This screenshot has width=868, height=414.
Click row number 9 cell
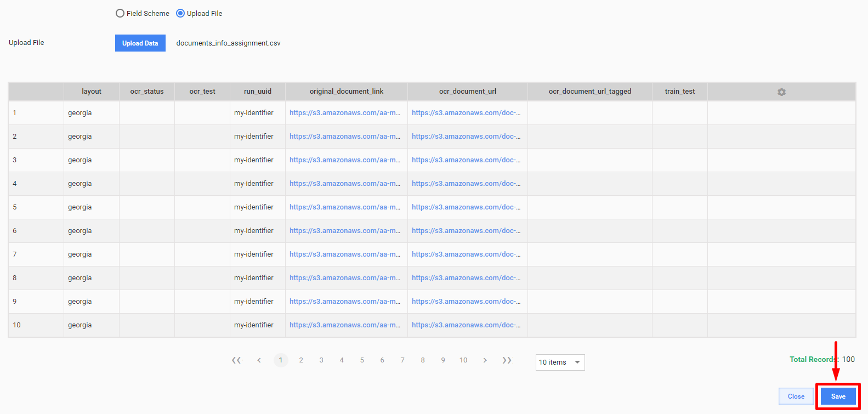pyautogui.click(x=36, y=302)
